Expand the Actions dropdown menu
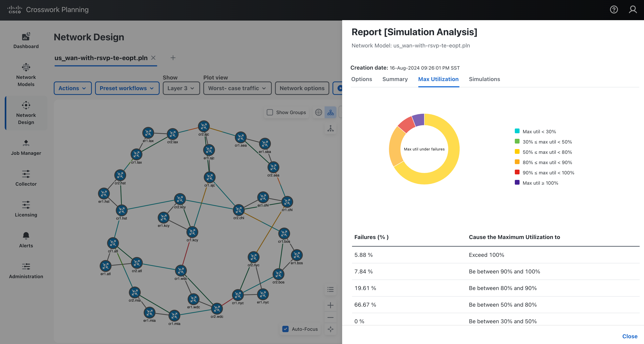Viewport: 644px width, 344px height. 71,88
